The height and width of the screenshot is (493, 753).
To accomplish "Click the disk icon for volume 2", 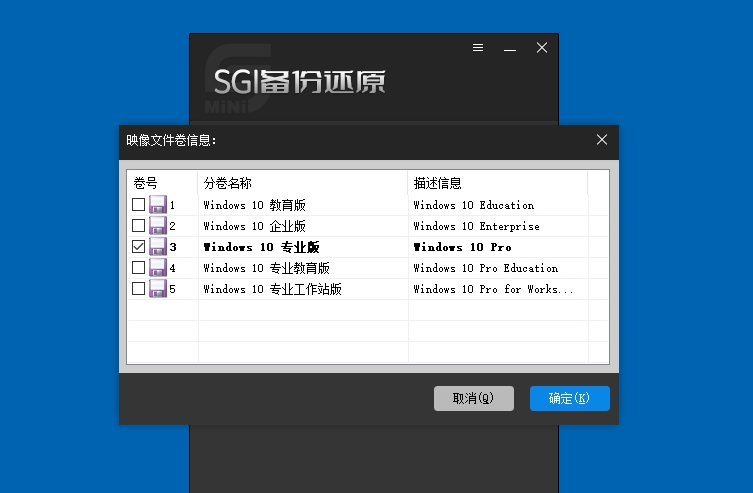I will coord(158,226).
